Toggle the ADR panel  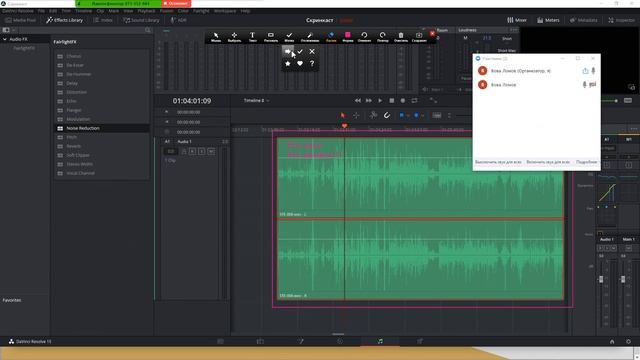point(179,20)
